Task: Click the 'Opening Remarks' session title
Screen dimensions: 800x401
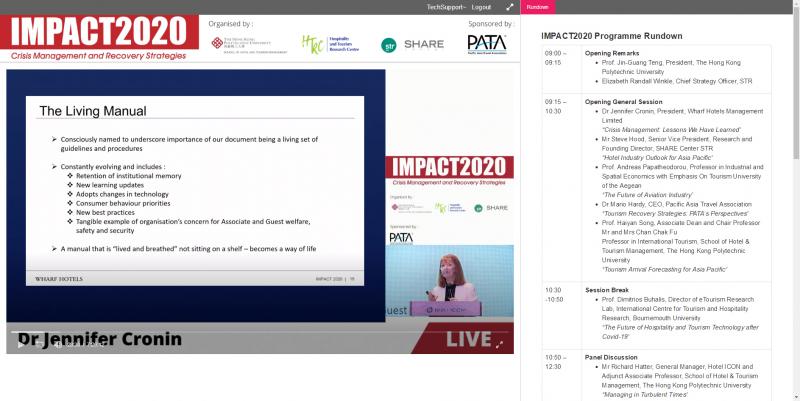Action: click(x=612, y=53)
